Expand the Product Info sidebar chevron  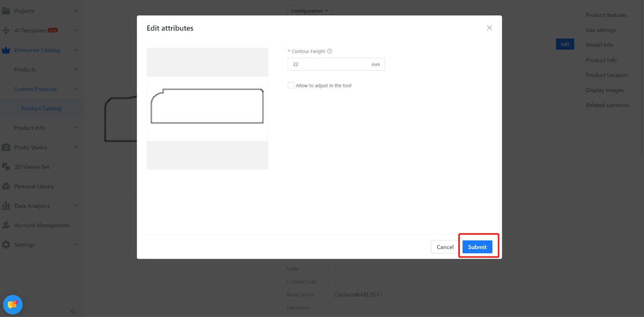coord(75,128)
